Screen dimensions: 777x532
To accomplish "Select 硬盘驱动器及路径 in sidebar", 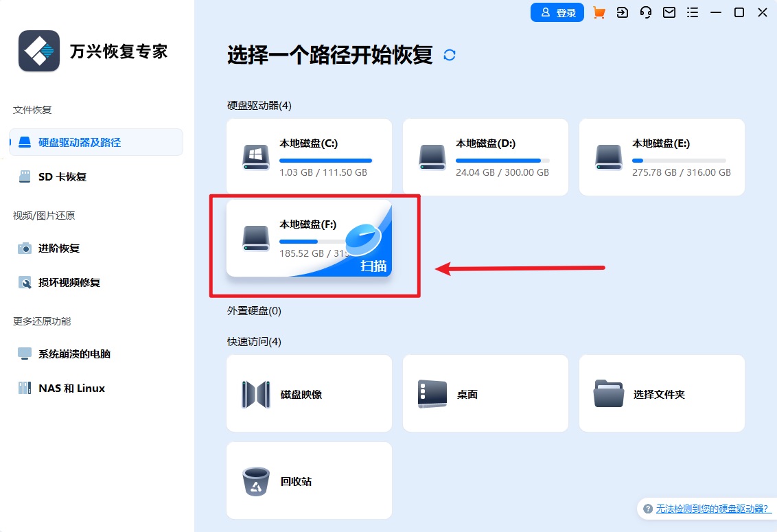I will point(96,142).
